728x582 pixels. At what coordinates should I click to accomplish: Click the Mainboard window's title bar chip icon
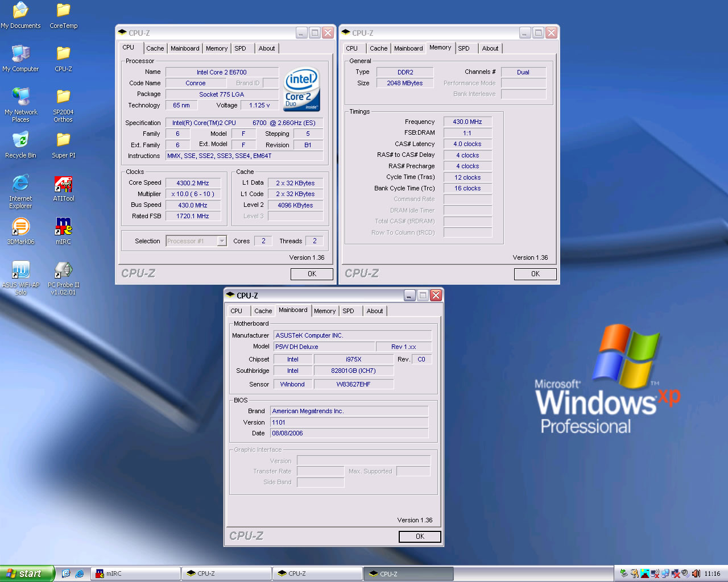(230, 295)
